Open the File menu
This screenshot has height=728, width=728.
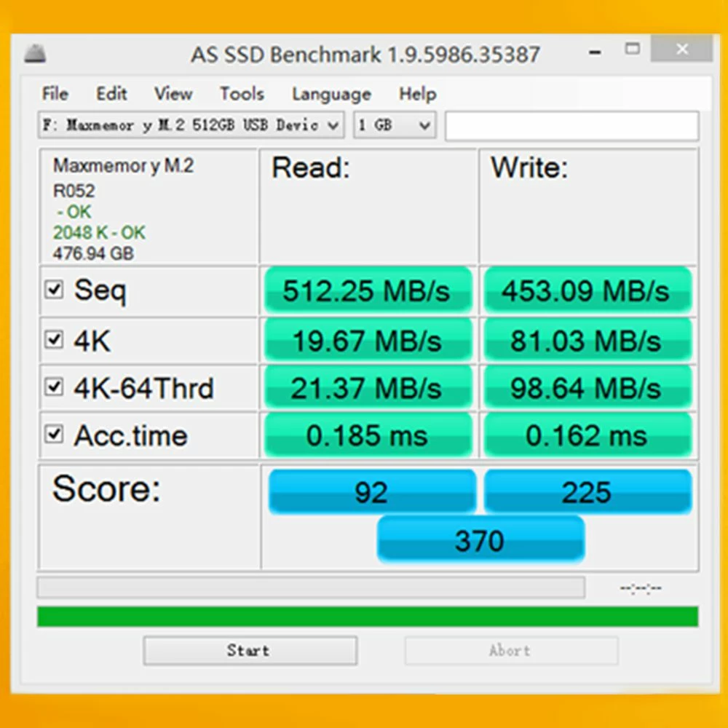pyautogui.click(x=55, y=94)
